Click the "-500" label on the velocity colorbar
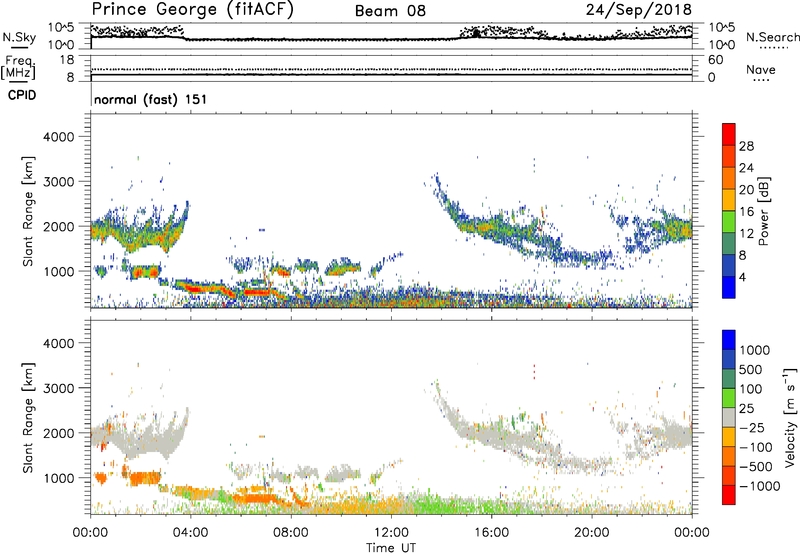This screenshot has height=554, width=800. tap(756, 467)
